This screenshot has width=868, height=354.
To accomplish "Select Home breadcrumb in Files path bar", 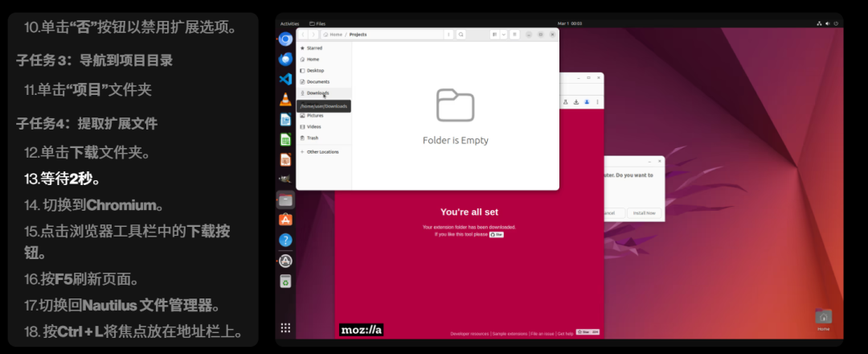I will pos(334,35).
